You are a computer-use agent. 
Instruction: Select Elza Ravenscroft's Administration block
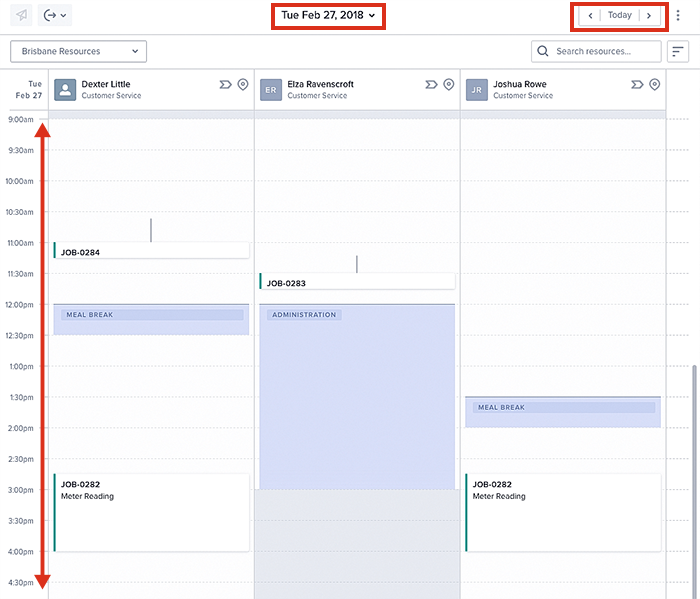click(x=357, y=397)
